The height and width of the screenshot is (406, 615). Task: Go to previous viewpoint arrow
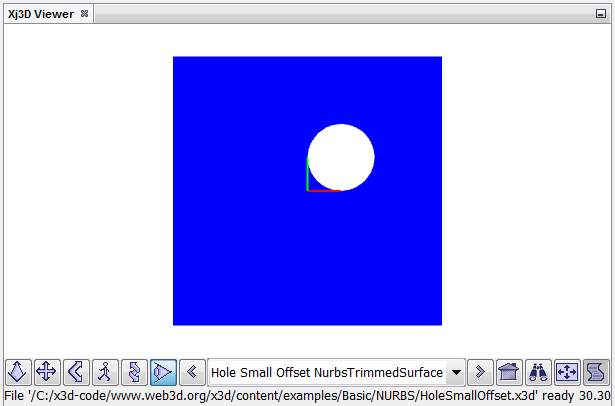pyautogui.click(x=193, y=373)
